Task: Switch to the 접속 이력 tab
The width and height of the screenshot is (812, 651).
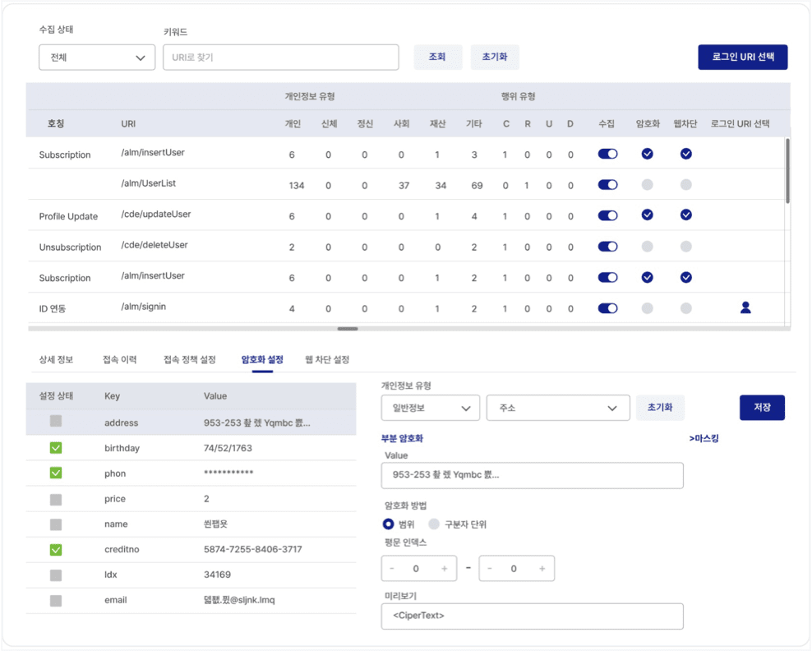Action: coord(119,360)
